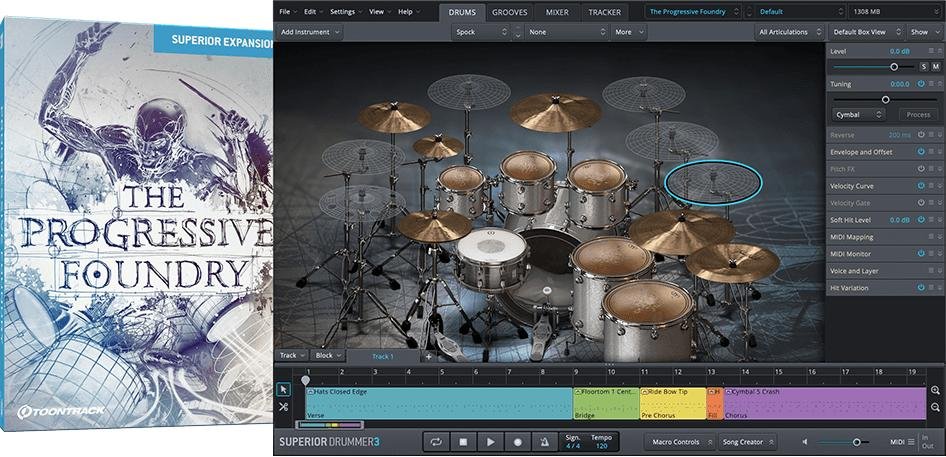The width and height of the screenshot is (946, 457).
Task: Open the Track menu button
Action: [x=293, y=356]
